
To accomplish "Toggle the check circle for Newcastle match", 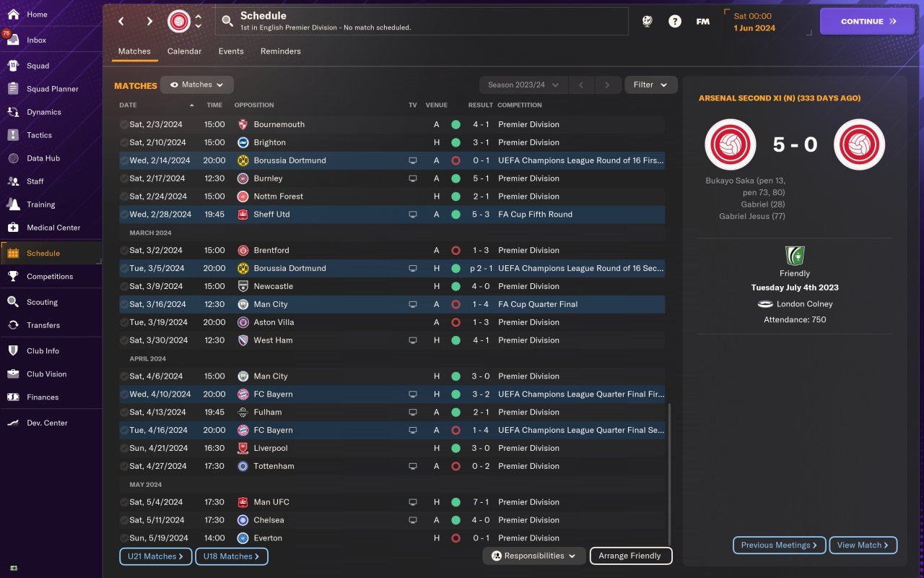I will 124,286.
